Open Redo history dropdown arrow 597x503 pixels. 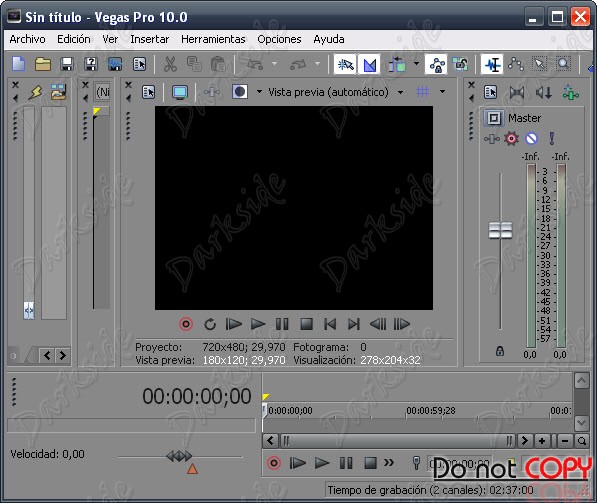point(318,64)
